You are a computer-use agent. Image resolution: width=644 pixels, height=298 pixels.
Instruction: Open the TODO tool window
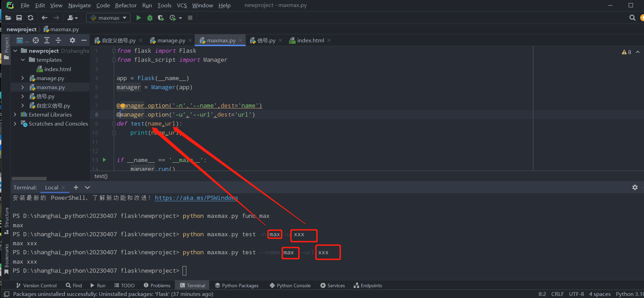pos(124,286)
